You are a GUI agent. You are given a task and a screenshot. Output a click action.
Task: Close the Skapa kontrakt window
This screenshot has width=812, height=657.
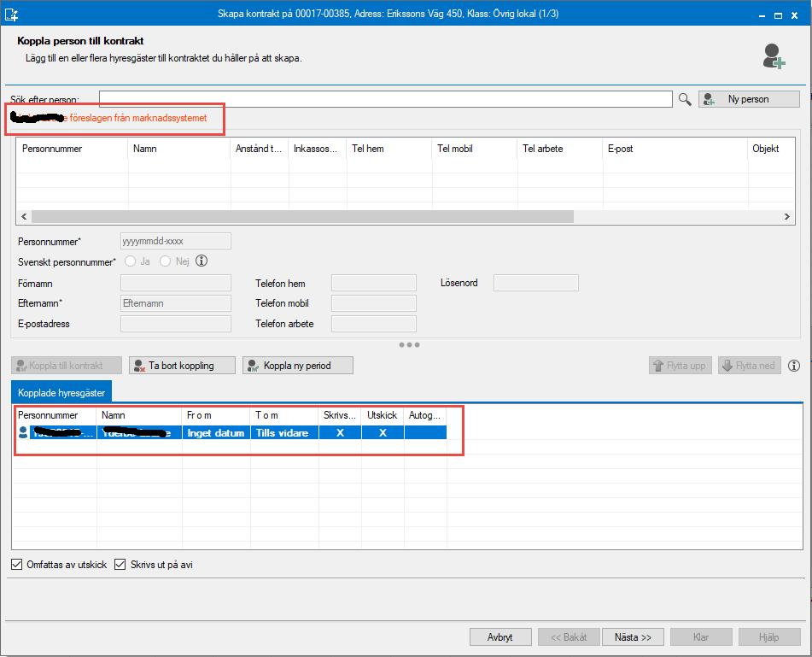point(794,15)
